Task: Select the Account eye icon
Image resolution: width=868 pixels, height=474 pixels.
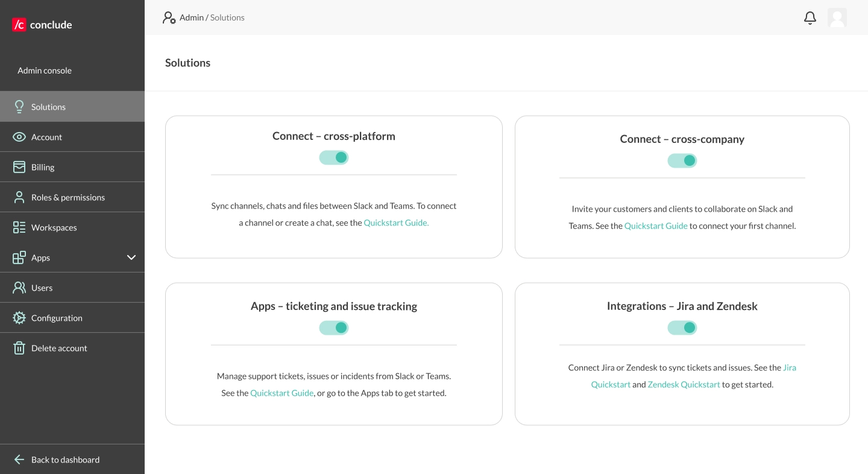Action: pos(19,136)
